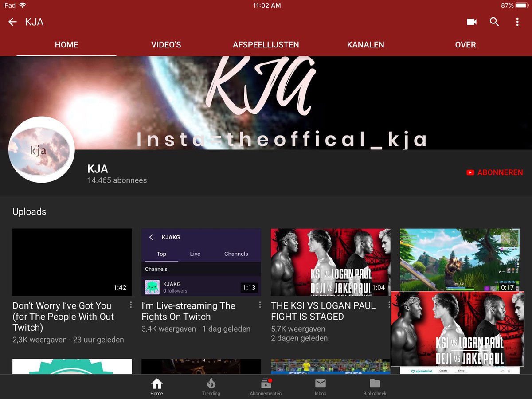Open search with magnifier icon
532x399 pixels.
[x=494, y=22]
